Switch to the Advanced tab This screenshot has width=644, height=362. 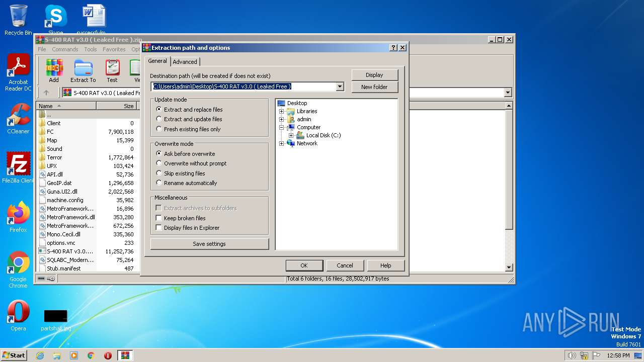click(x=185, y=62)
